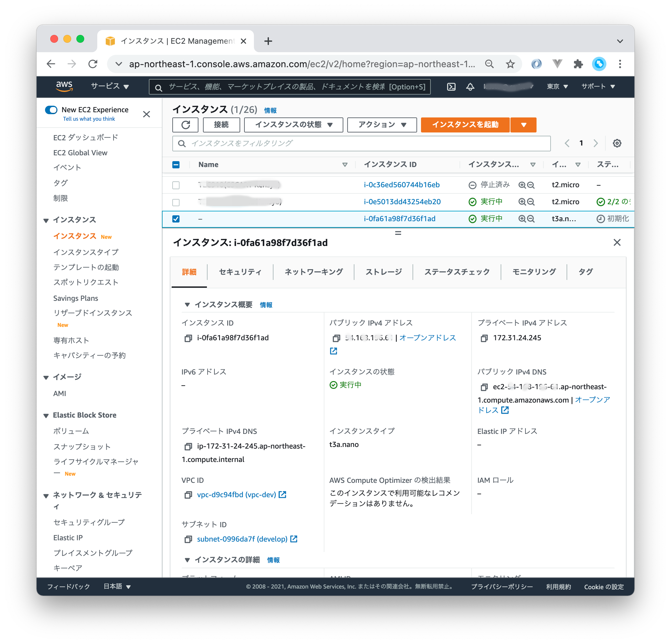This screenshot has width=671, height=644.
Task: Click the インスタンスを起動 button
Action: click(465, 125)
